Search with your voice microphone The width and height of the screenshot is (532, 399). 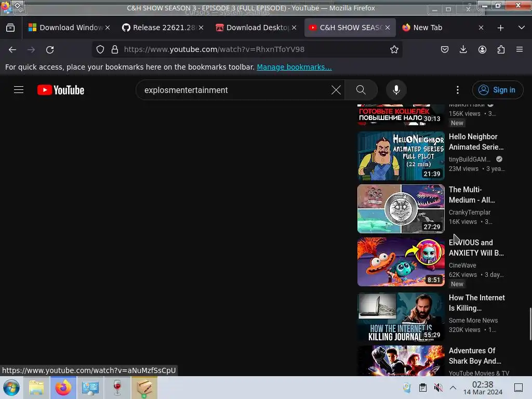[x=396, y=90]
